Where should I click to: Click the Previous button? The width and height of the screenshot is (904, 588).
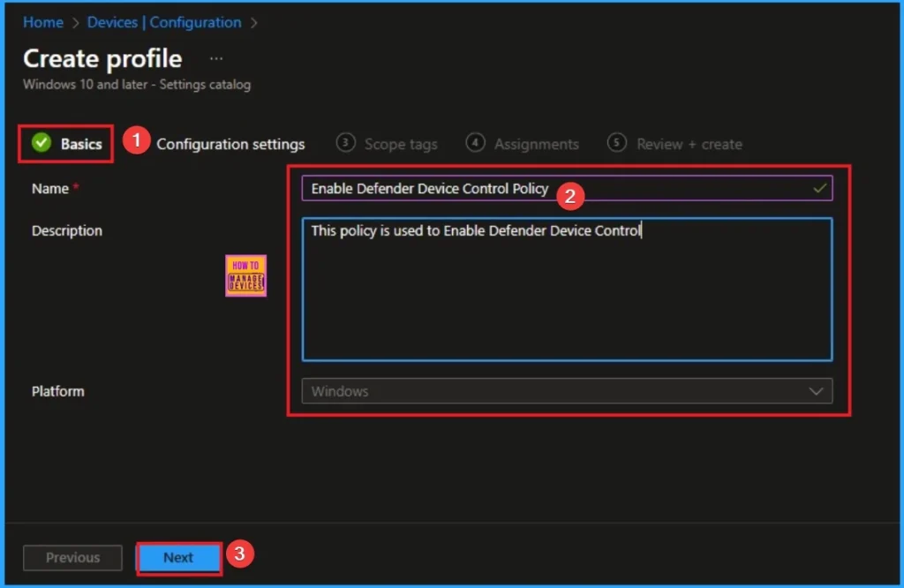72,558
